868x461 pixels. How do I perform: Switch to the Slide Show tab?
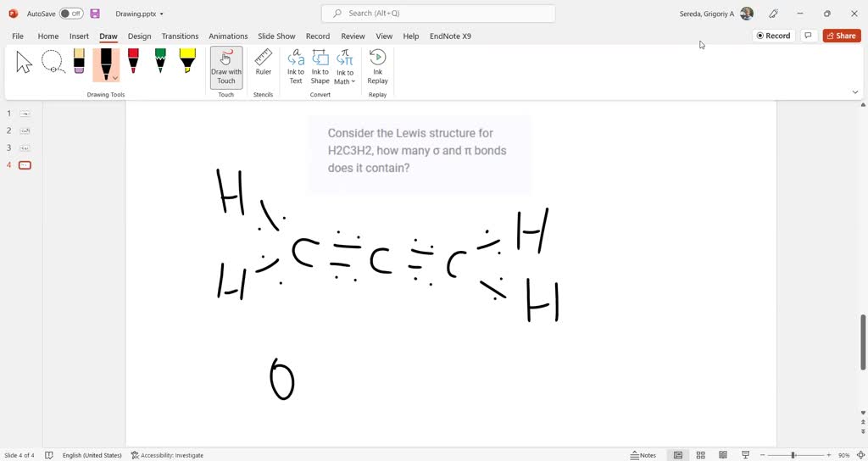tap(276, 36)
